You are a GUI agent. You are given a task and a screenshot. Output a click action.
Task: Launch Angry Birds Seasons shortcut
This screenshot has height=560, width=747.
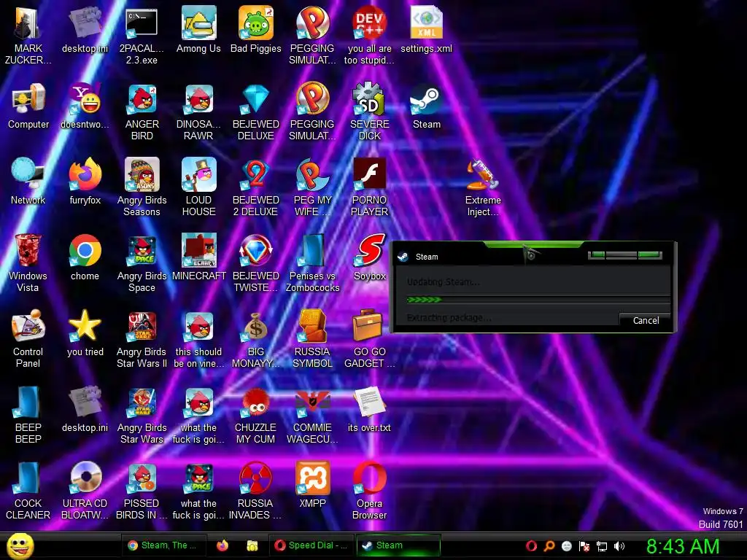pyautogui.click(x=142, y=187)
